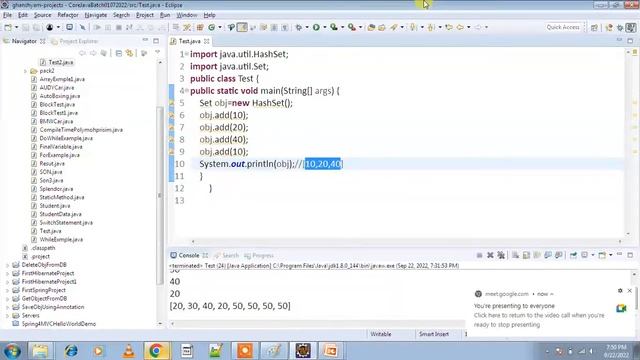Click the Windows Start button
This screenshot has width=640, height=360.
coord(12,351)
